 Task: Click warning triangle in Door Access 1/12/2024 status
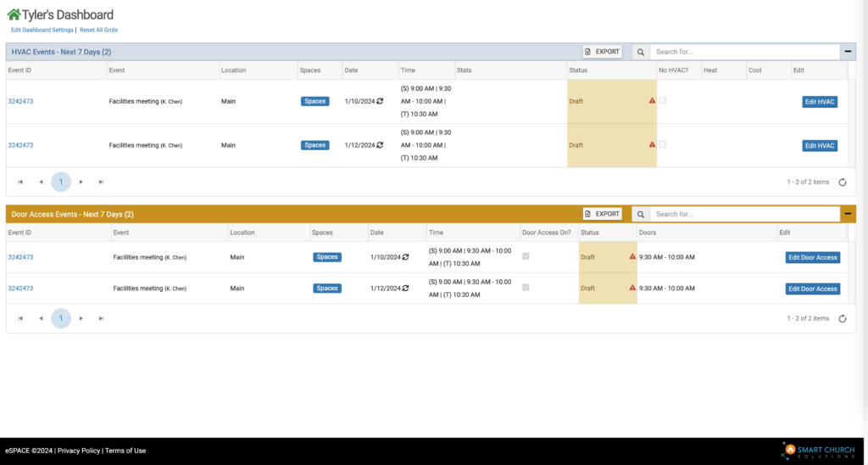click(x=632, y=288)
